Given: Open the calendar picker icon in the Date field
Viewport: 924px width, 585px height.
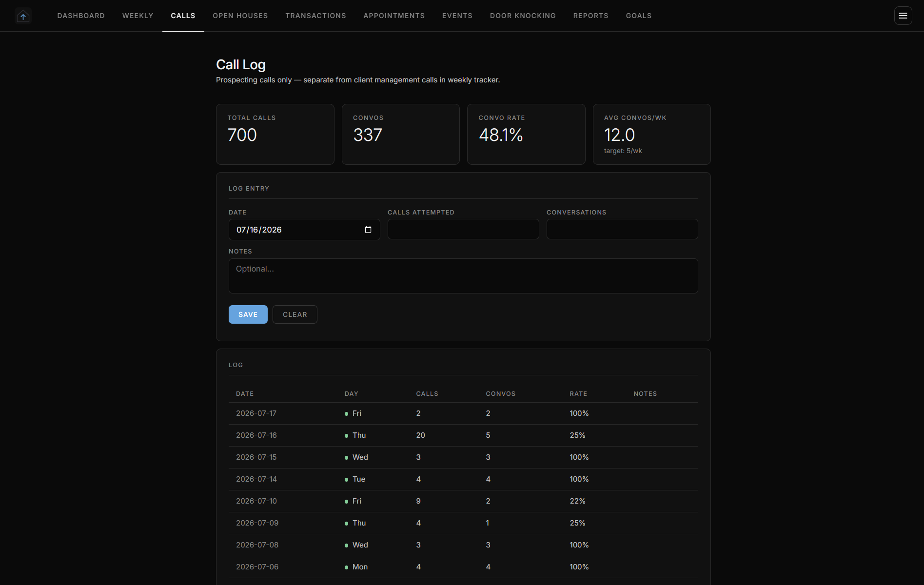Looking at the screenshot, I should 368,230.
